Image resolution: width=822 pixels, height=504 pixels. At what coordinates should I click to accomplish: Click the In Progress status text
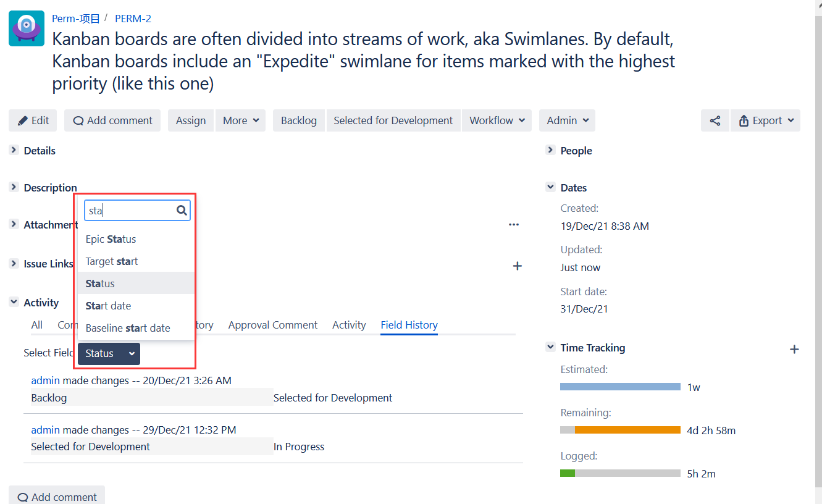(299, 447)
